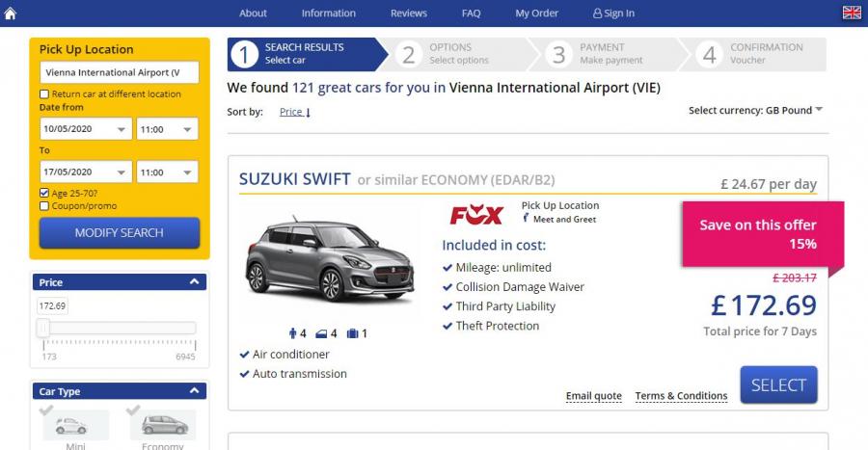Click the price value box 172.69
Image resolution: width=868 pixels, height=450 pixels.
pos(53,305)
